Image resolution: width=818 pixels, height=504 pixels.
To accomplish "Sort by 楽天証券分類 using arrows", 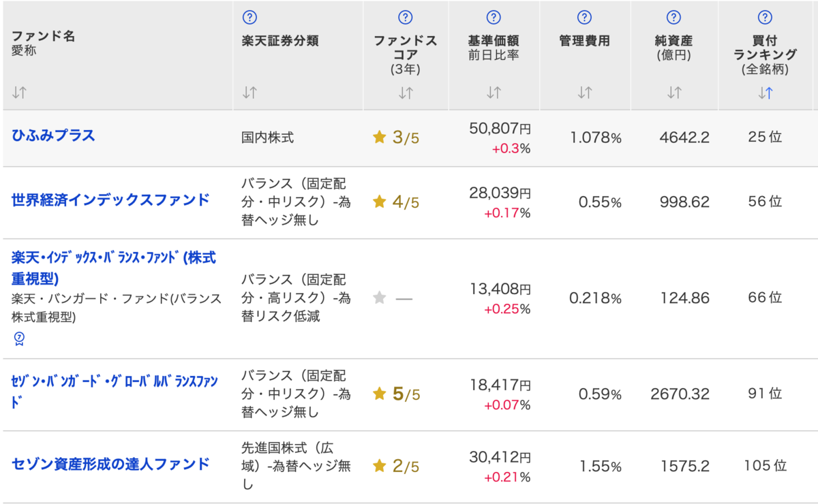I will coord(249,93).
